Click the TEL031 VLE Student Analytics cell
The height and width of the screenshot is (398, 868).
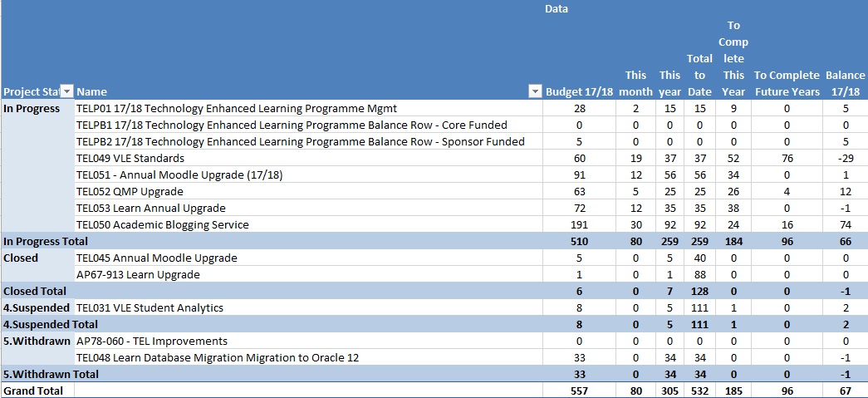point(150,307)
